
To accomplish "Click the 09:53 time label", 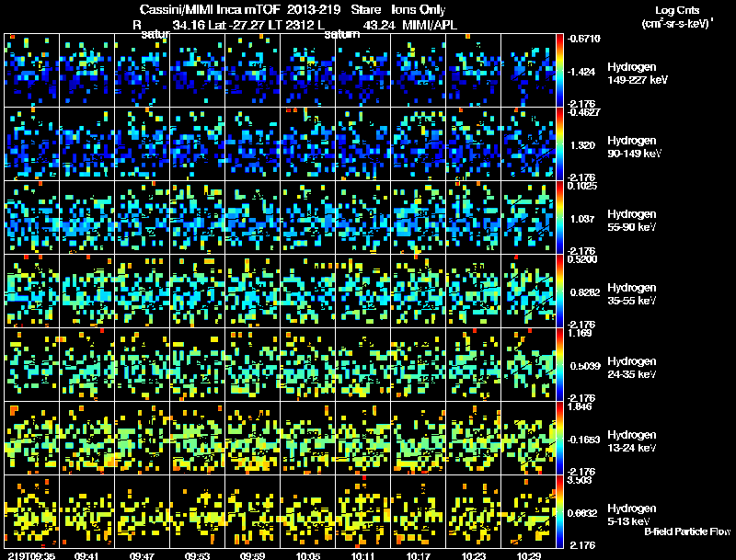I will (197, 555).
